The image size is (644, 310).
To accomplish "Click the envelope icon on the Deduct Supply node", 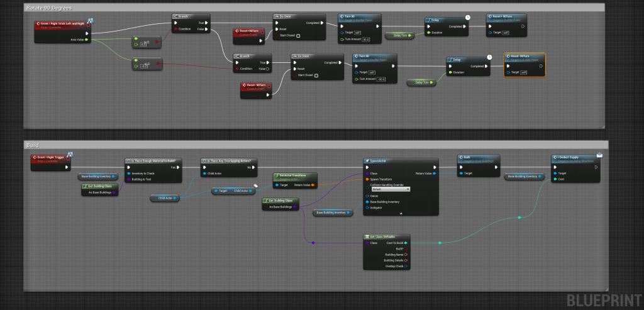I will point(599,155).
